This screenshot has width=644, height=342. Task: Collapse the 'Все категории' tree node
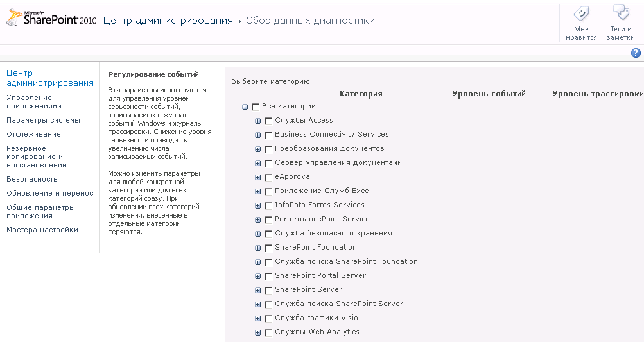245,107
